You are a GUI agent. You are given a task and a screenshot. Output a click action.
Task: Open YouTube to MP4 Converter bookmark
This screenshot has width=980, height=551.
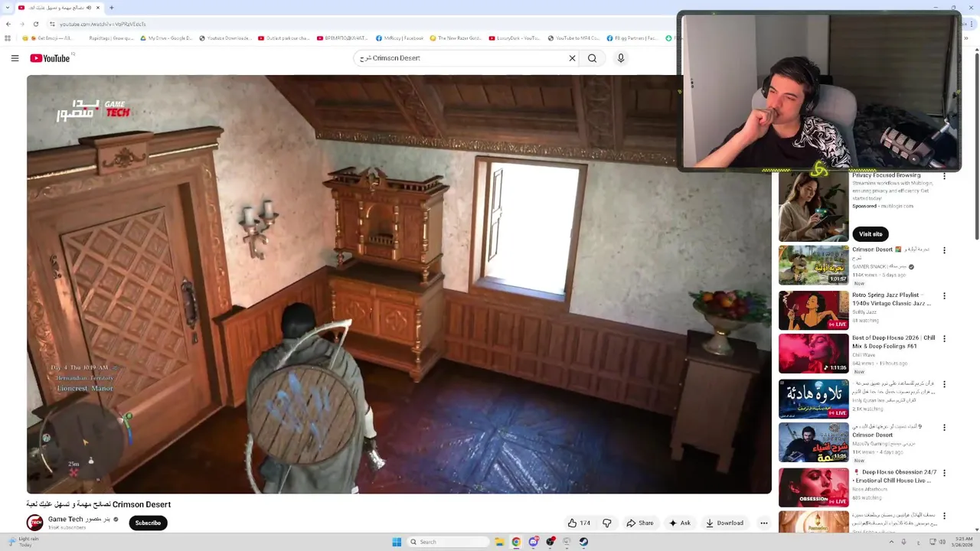573,37
